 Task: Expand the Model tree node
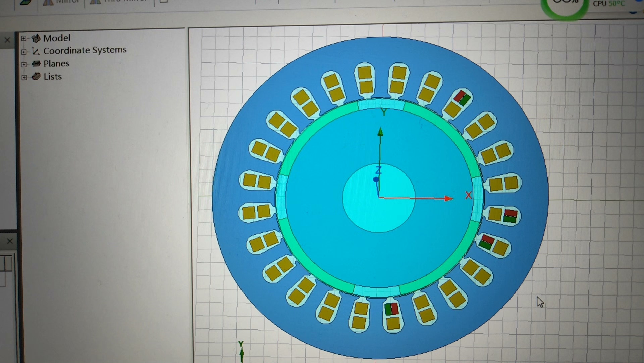pos(24,38)
